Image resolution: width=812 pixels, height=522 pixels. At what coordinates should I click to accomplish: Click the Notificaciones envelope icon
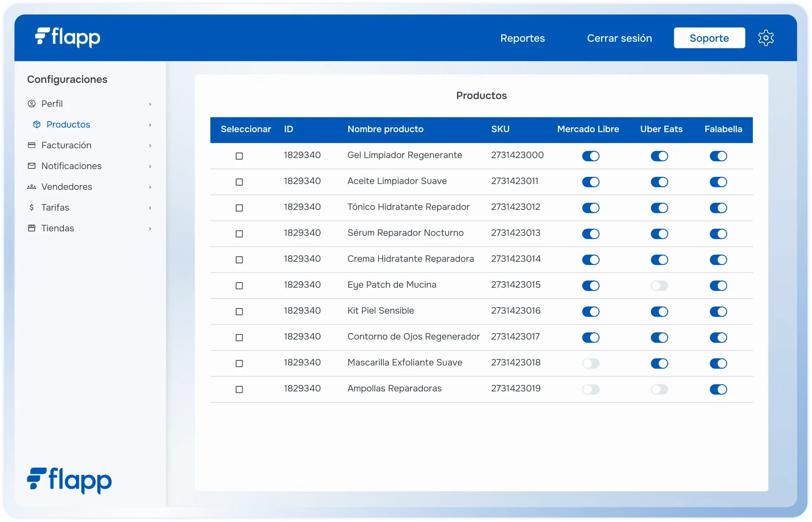(x=32, y=166)
